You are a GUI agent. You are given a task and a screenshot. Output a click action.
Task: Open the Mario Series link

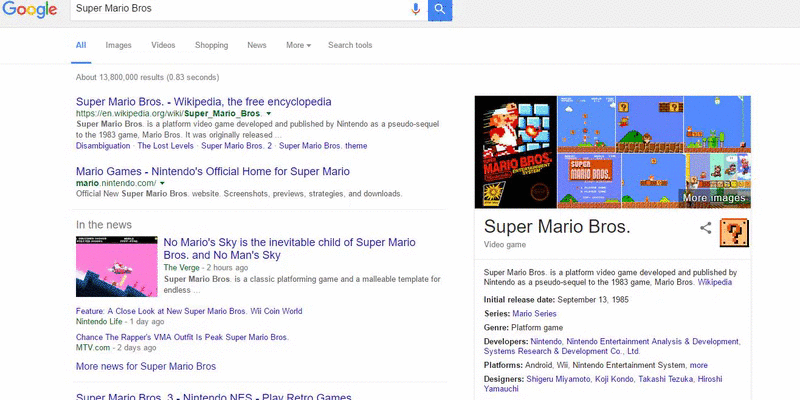click(534, 314)
